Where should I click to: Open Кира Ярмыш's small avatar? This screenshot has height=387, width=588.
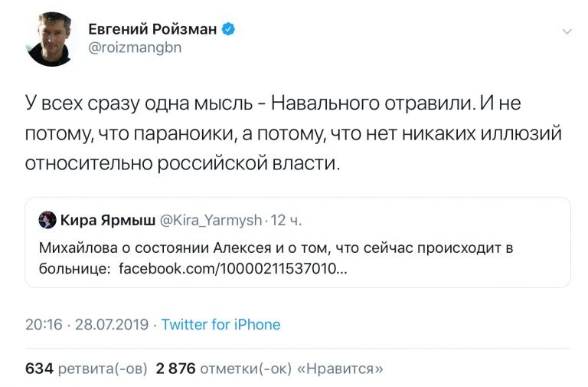47,221
